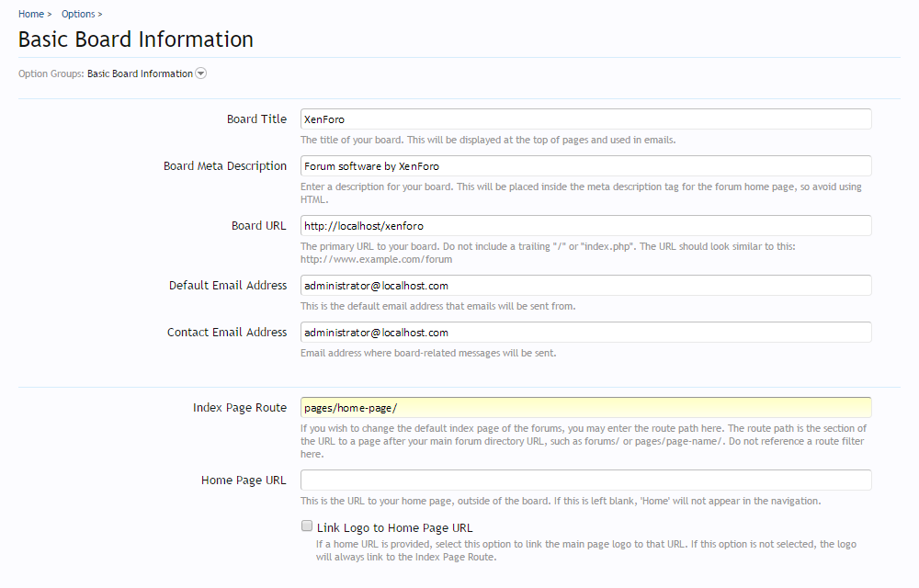Click the Basic Board Information page heading
The image size is (919, 588).
pos(136,40)
